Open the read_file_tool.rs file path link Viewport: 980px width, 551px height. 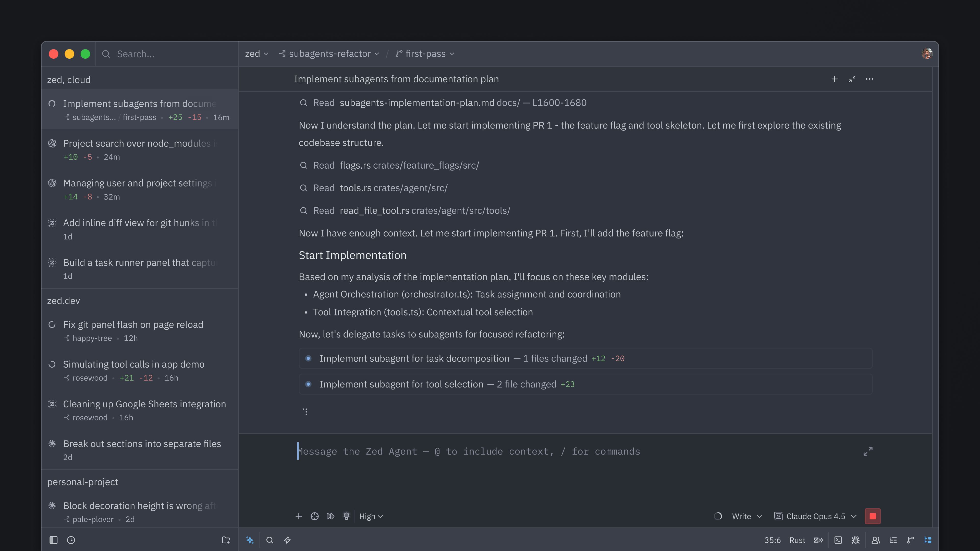(425, 211)
